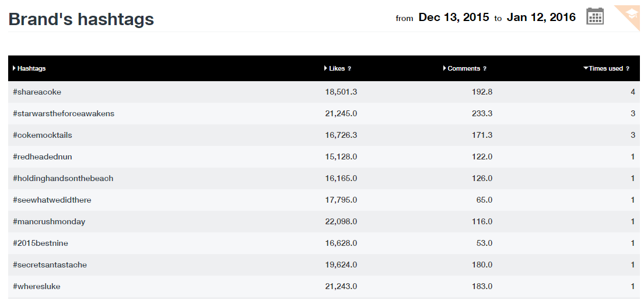Click the Likes help question mark
This screenshot has width=644, height=299.
(x=349, y=69)
